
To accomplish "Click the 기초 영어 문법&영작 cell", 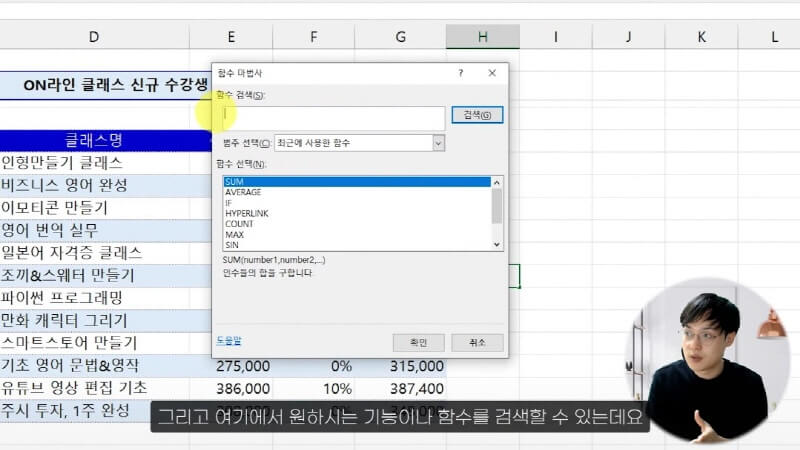I will coord(94,365).
